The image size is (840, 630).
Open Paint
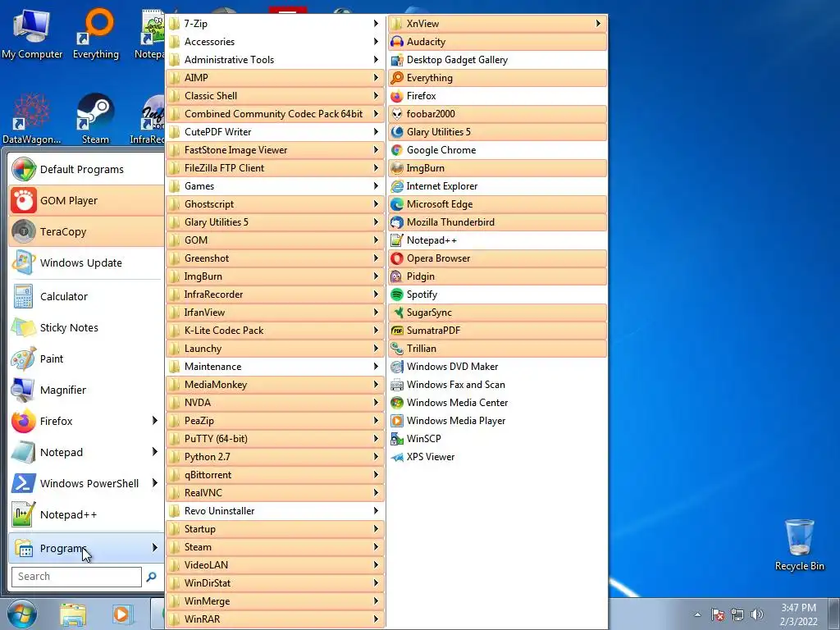pyautogui.click(x=86, y=358)
